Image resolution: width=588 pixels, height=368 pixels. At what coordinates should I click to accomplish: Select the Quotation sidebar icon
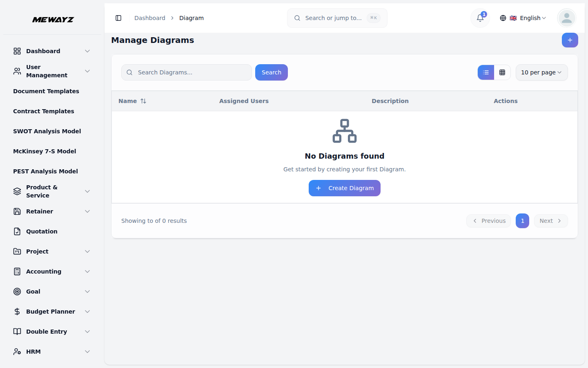(x=17, y=231)
